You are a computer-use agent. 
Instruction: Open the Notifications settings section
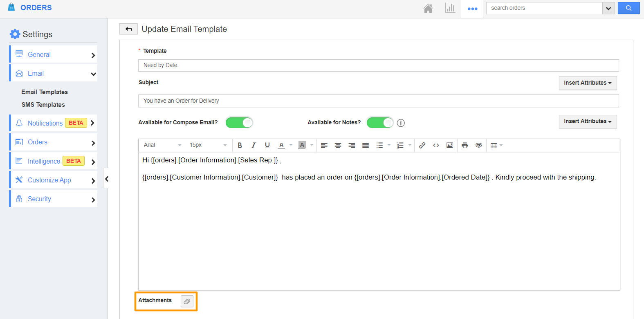pos(54,123)
